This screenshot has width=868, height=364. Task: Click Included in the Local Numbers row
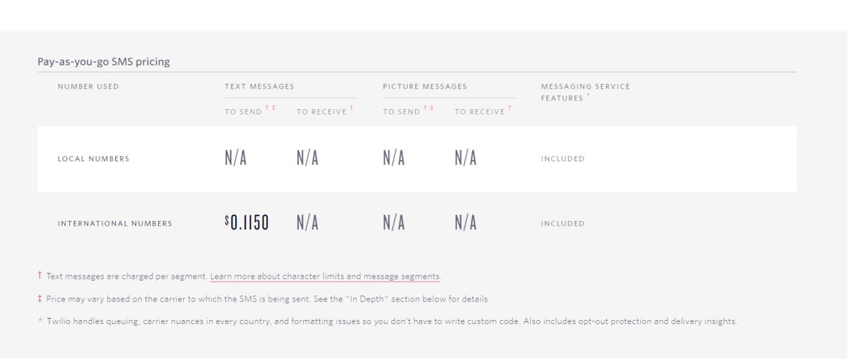click(563, 159)
